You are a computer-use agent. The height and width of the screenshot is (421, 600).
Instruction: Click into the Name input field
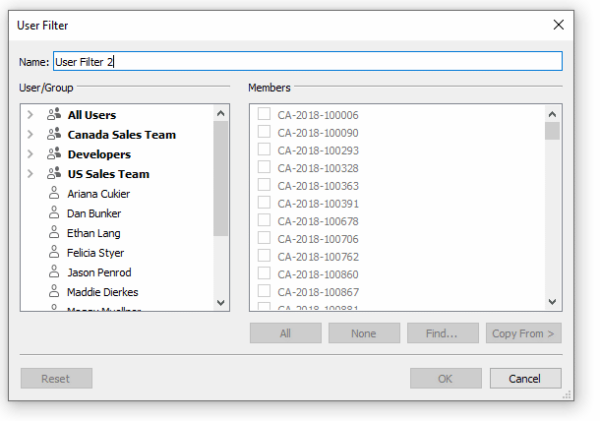click(308, 62)
